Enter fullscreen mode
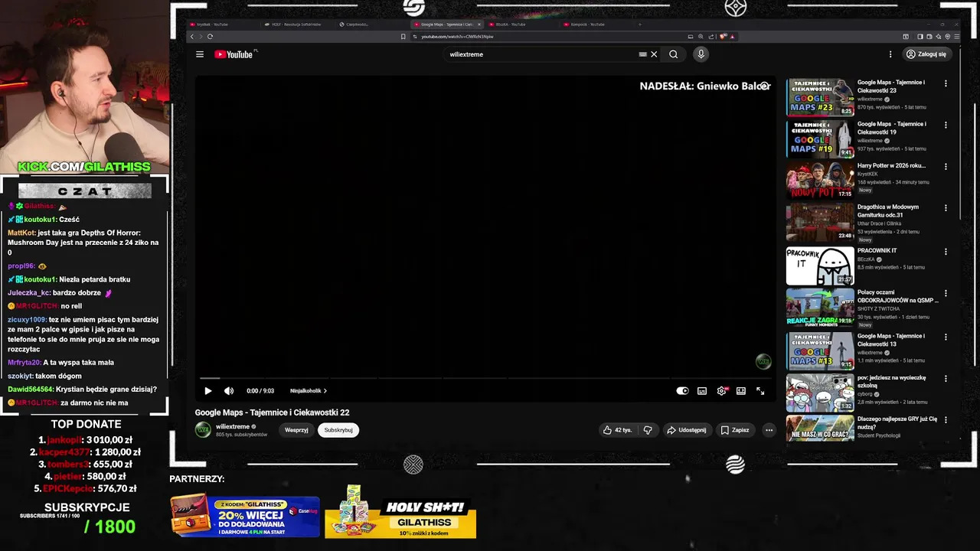 [760, 391]
